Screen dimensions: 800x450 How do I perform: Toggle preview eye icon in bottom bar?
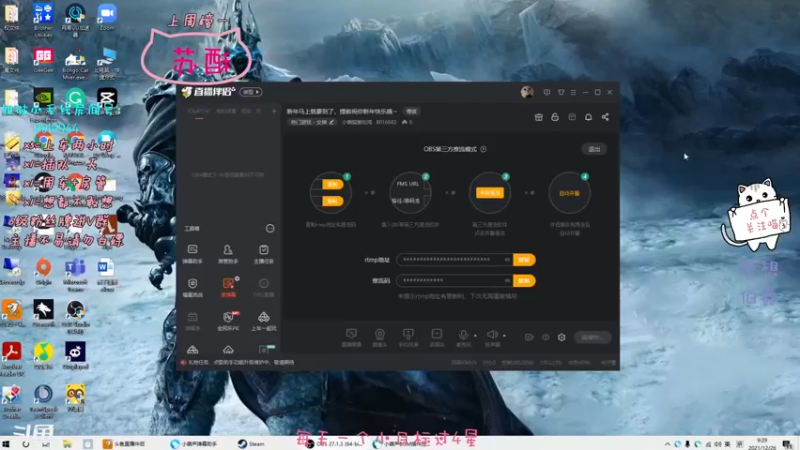pos(545,337)
